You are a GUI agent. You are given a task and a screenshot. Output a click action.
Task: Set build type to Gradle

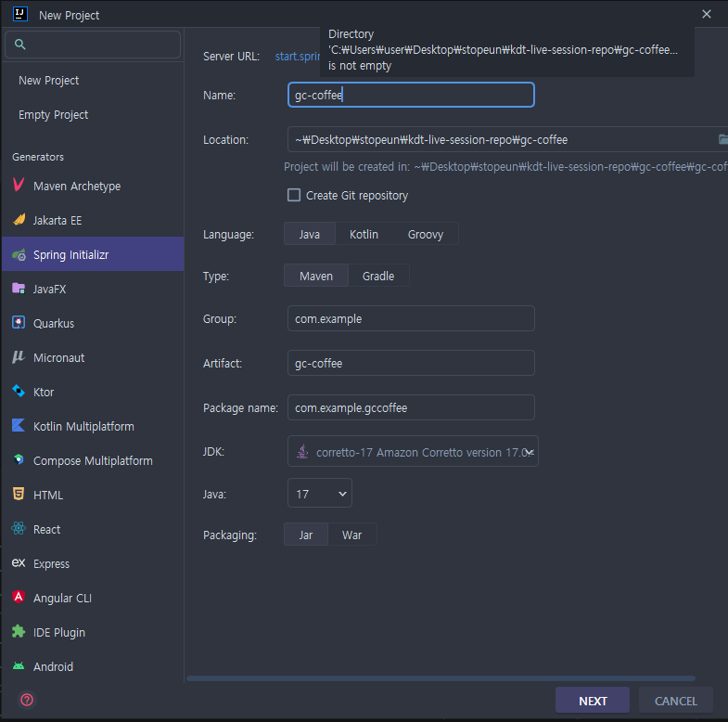377,276
